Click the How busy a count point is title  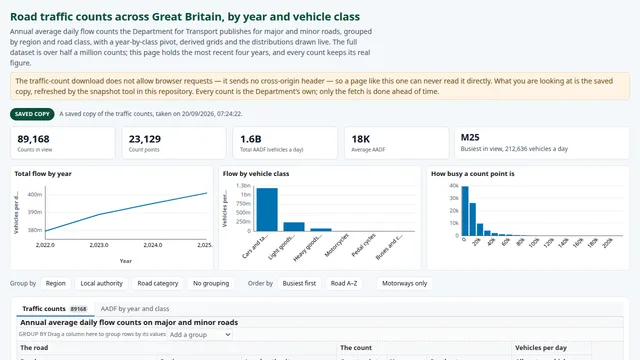coord(473,173)
